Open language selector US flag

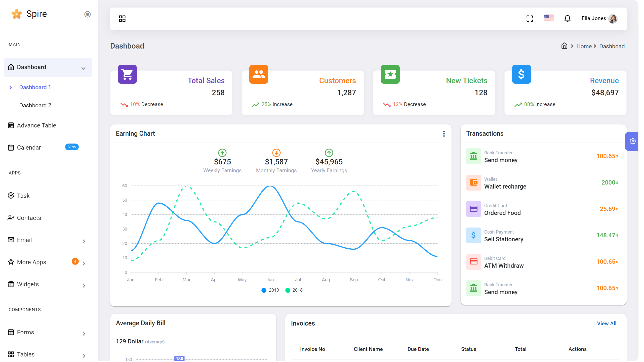549,18
